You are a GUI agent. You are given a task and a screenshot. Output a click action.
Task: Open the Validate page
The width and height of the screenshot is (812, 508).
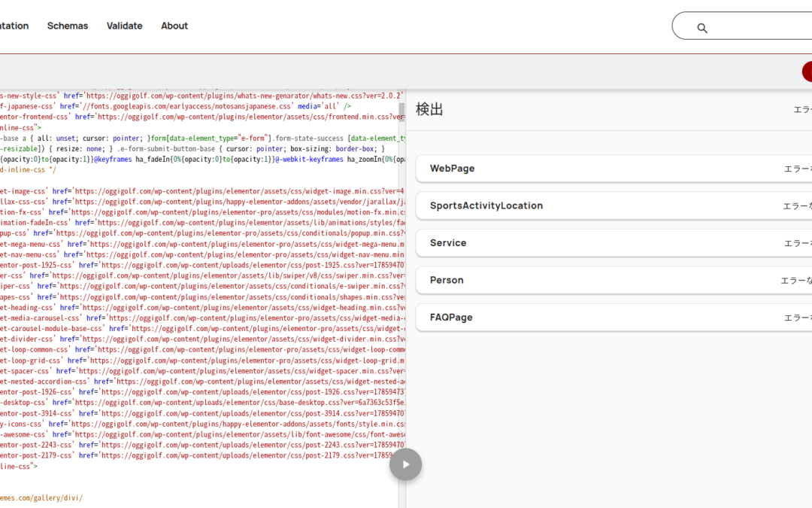point(124,26)
